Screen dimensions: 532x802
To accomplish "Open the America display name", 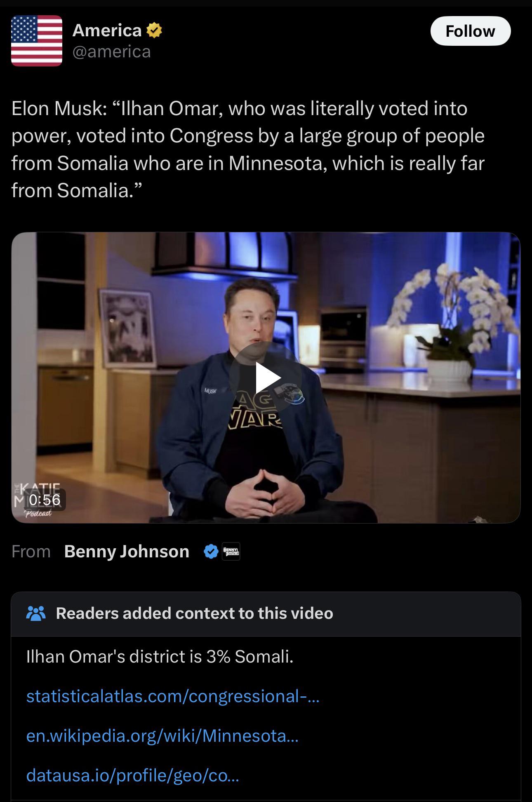I will point(107,31).
